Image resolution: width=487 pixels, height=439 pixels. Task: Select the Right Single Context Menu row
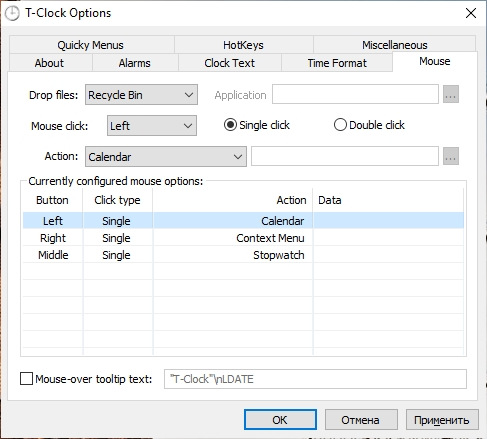click(x=243, y=238)
